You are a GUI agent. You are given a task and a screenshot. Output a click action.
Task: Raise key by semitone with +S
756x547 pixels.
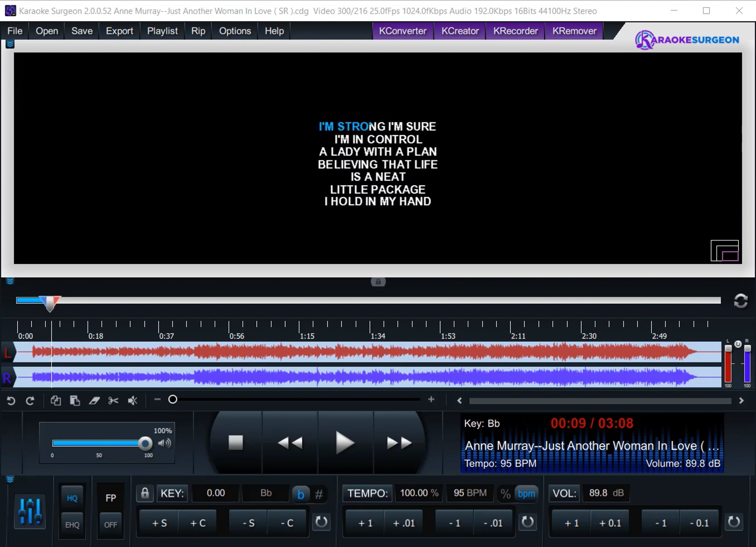click(159, 523)
